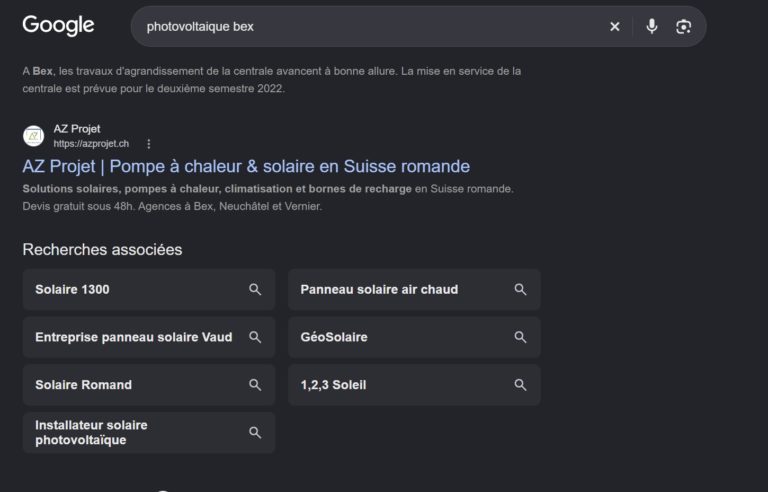The height and width of the screenshot is (492, 768).
Task: Search related Entreprise panneau solaire Vaud
Action: [x=149, y=337]
